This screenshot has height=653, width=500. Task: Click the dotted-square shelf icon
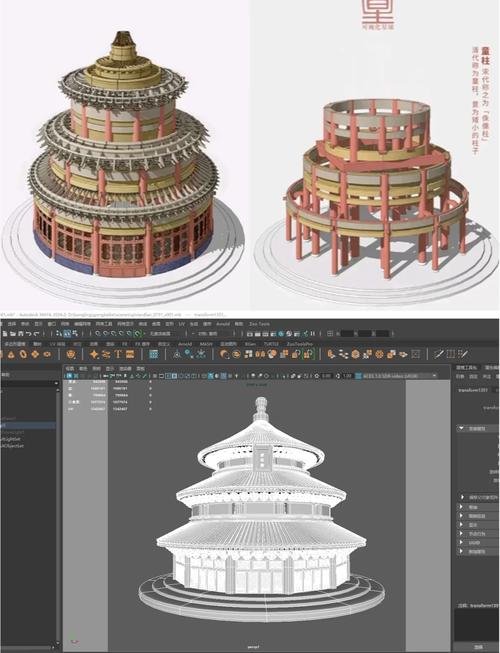[415, 354]
